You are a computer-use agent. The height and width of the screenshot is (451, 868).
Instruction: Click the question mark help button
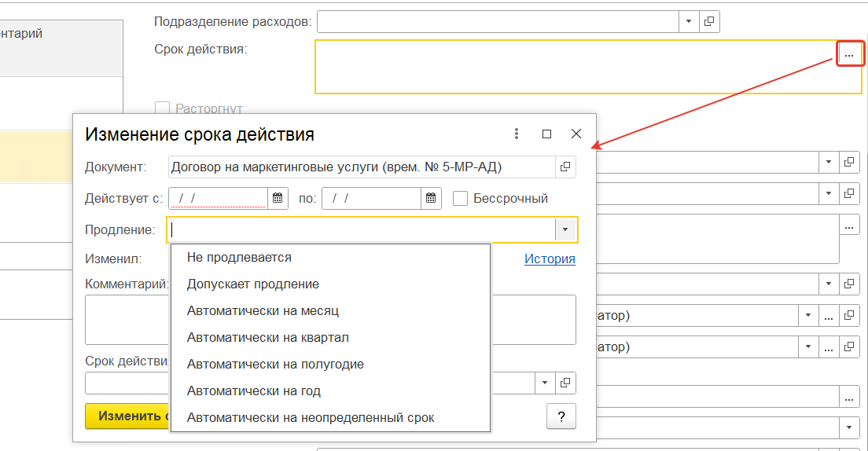(561, 416)
